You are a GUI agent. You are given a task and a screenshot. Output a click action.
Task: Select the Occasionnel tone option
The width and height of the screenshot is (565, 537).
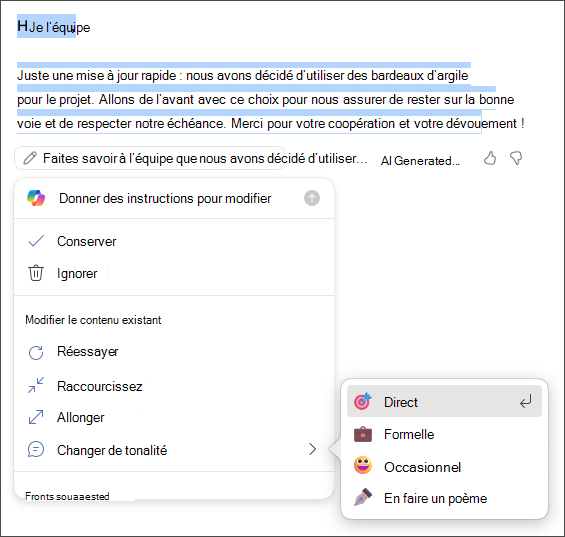(x=444, y=466)
